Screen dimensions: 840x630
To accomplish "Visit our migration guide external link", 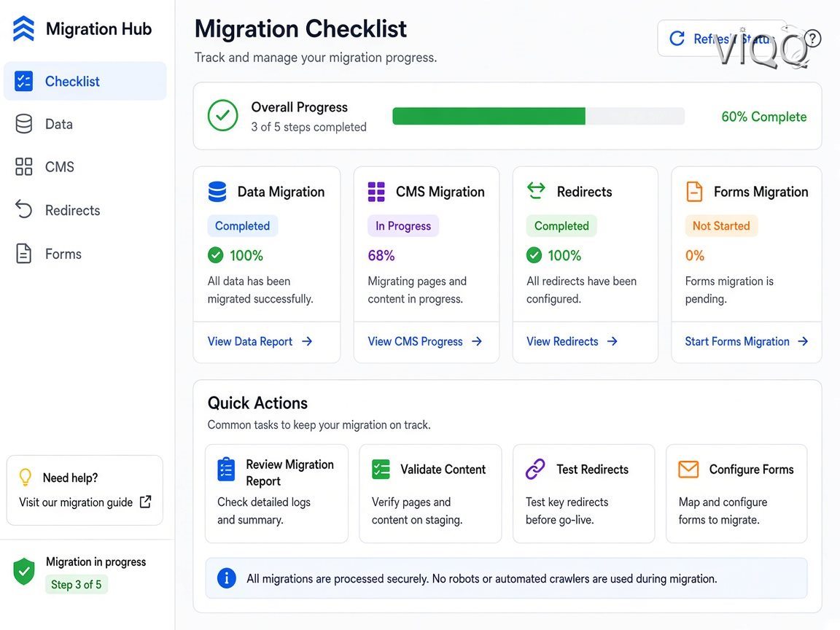I will click(x=85, y=502).
